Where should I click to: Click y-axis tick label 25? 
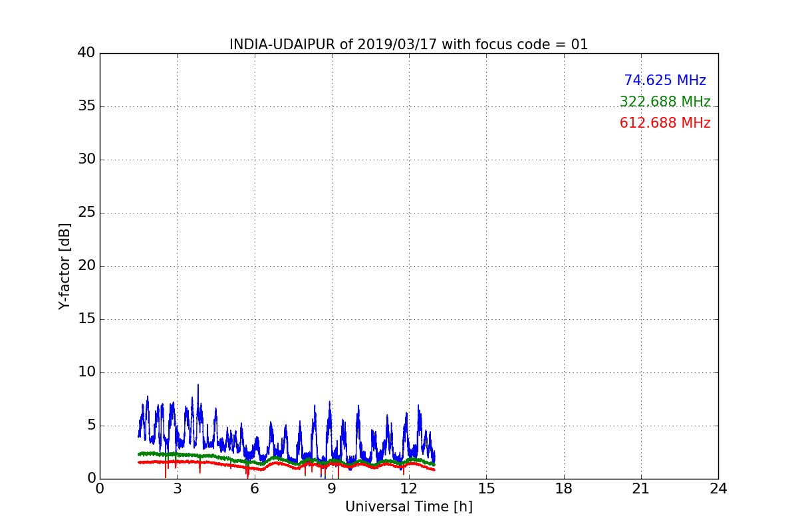pyautogui.click(x=86, y=213)
